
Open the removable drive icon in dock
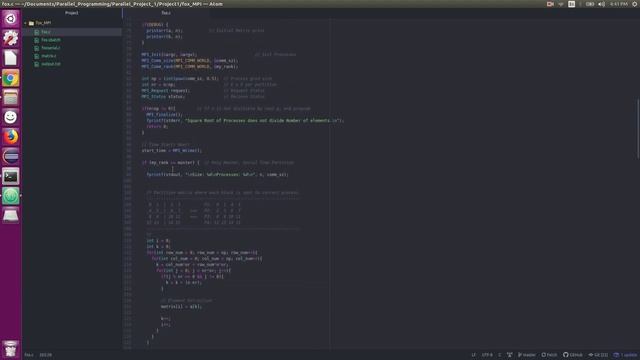11,216
